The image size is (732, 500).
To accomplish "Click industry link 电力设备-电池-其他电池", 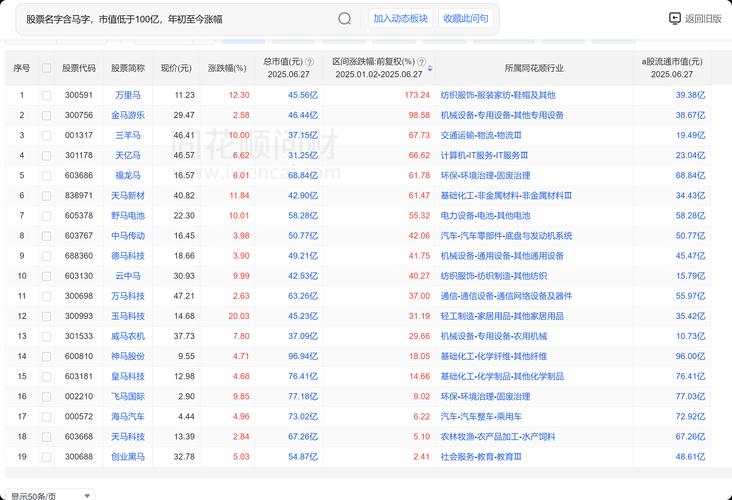I will point(486,216).
